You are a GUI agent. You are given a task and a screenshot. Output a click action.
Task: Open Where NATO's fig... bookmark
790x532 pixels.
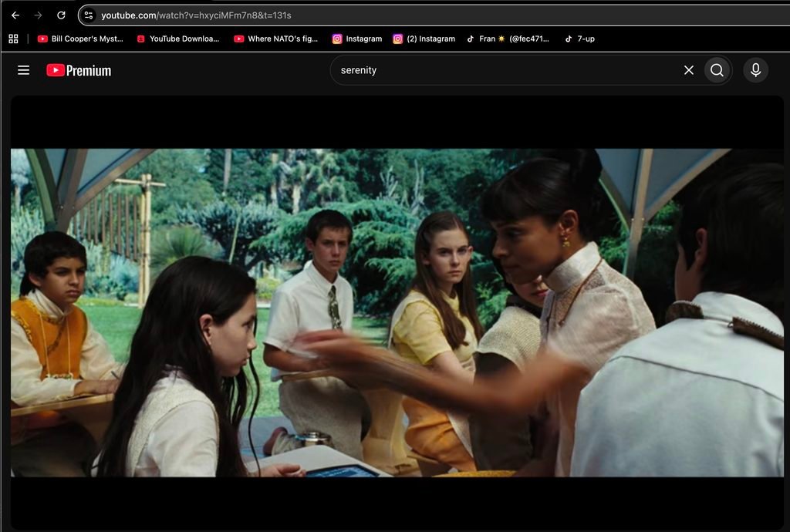tap(276, 39)
